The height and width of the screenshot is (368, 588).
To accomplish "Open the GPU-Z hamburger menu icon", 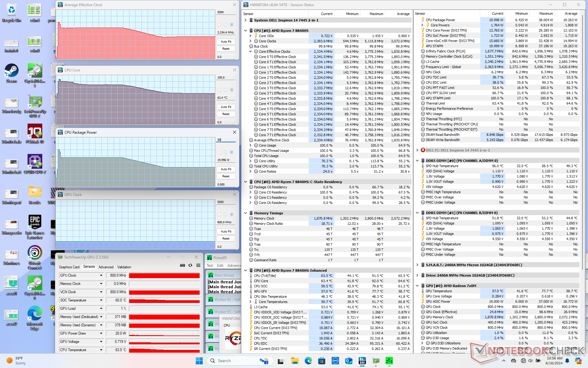I will pos(198,265).
